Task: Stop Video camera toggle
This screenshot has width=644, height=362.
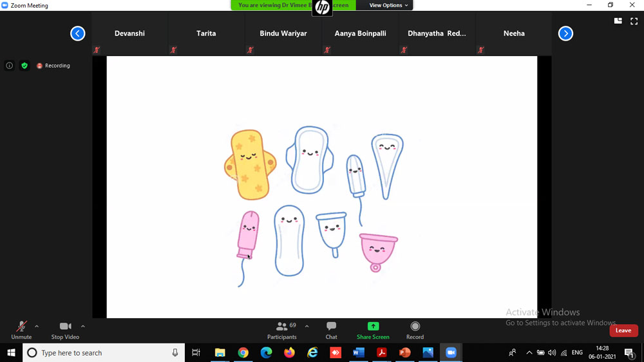Action: (x=65, y=330)
